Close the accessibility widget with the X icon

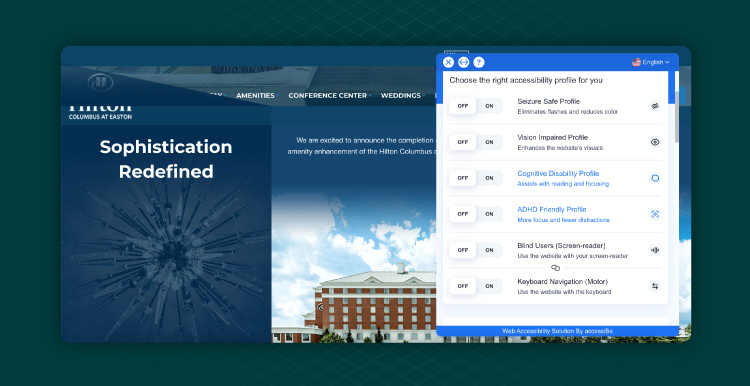coord(448,62)
